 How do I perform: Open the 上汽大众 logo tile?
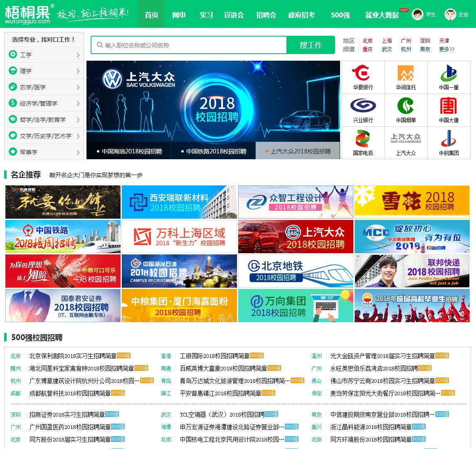(406, 143)
